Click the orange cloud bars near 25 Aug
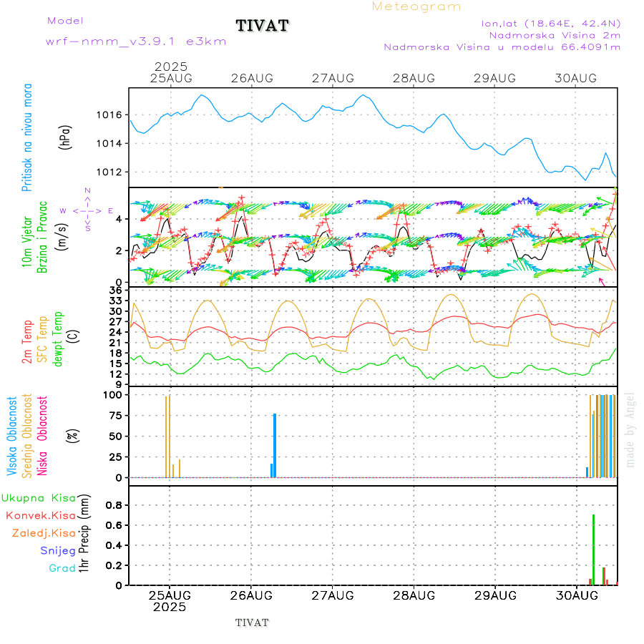 click(167, 436)
